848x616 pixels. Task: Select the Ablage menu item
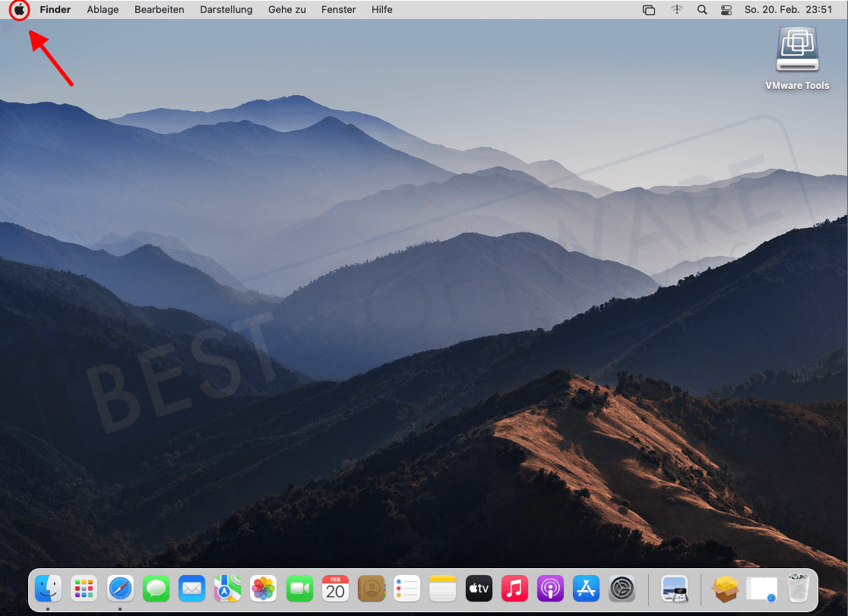coord(103,10)
